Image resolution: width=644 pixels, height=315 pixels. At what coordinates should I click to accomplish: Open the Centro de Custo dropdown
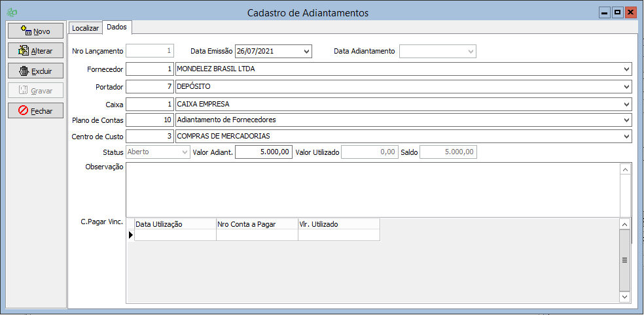tap(626, 137)
